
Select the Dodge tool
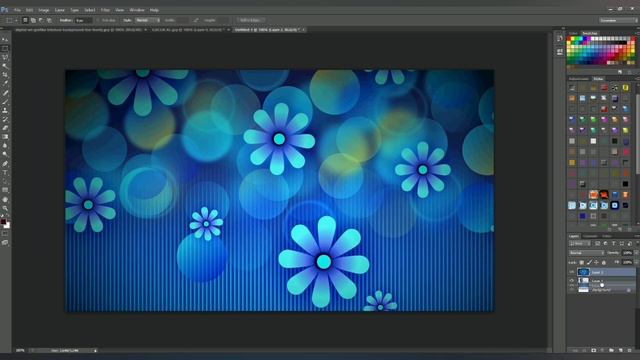point(5,154)
